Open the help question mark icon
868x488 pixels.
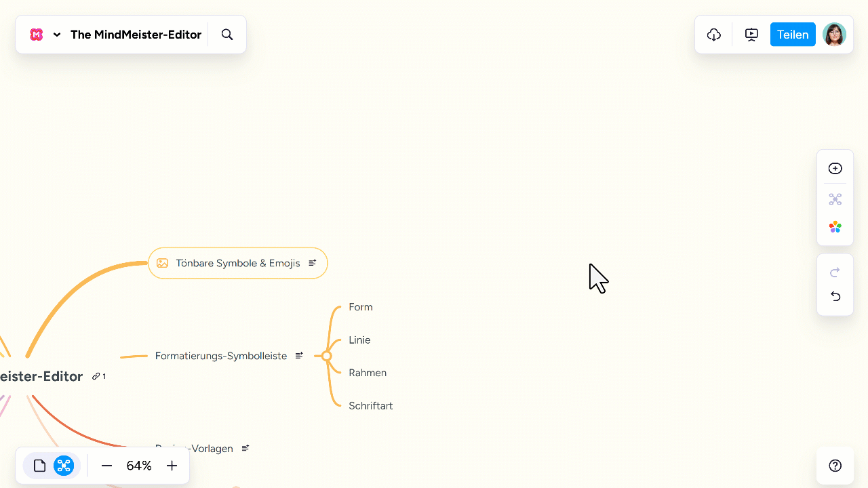click(835, 466)
